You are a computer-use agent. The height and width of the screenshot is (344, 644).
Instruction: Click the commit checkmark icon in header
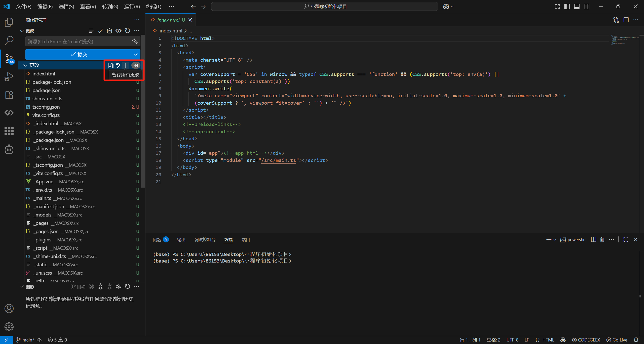coord(100,31)
